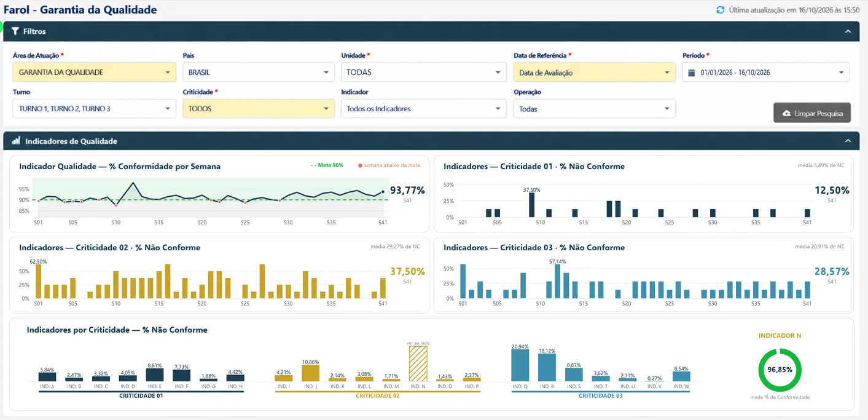
Task: Click the 93,77% weekly conformity value
Action: [x=407, y=191]
